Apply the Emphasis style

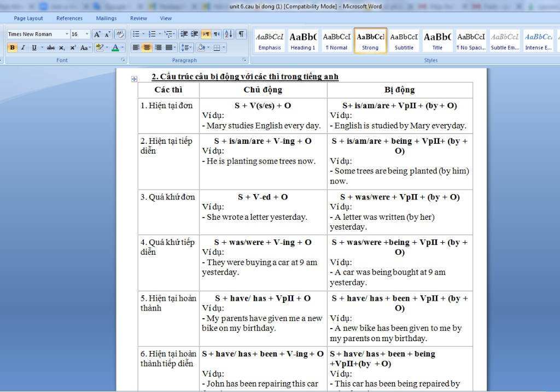270,41
